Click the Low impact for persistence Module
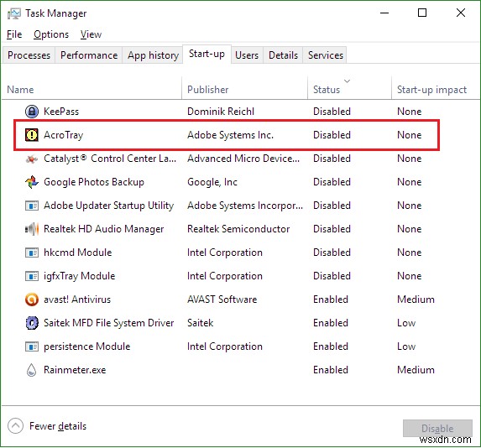481x448 pixels. click(406, 346)
